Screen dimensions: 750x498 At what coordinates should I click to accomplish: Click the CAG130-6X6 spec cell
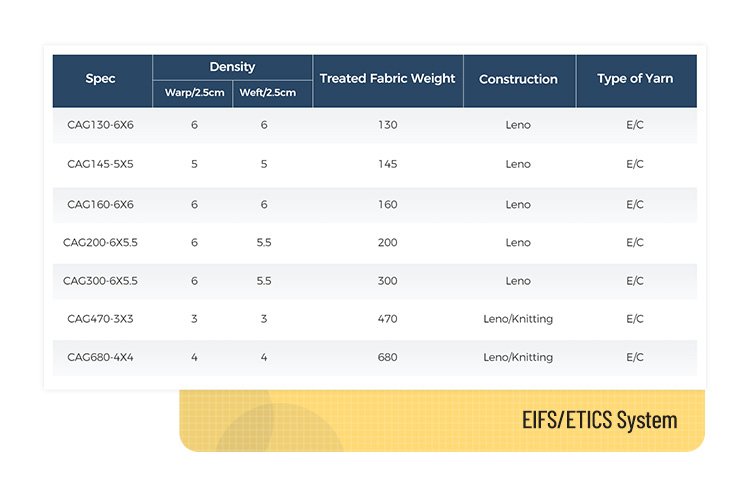tap(100, 125)
